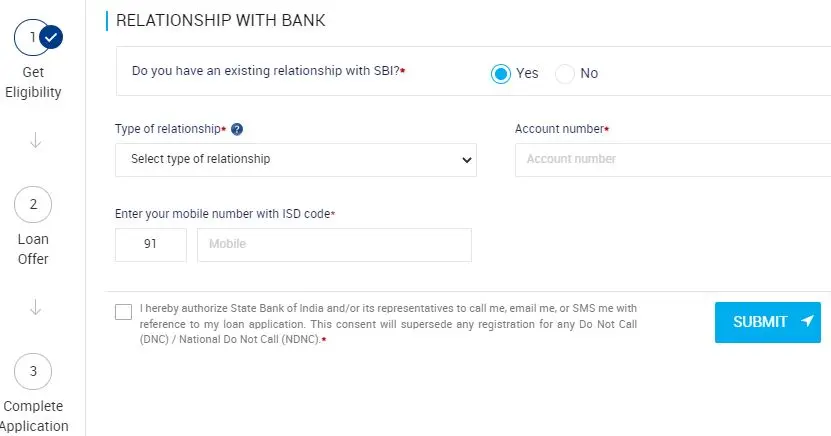This screenshot has width=831, height=436.
Task: Click the Loan Offer step label
Action: click(33, 249)
